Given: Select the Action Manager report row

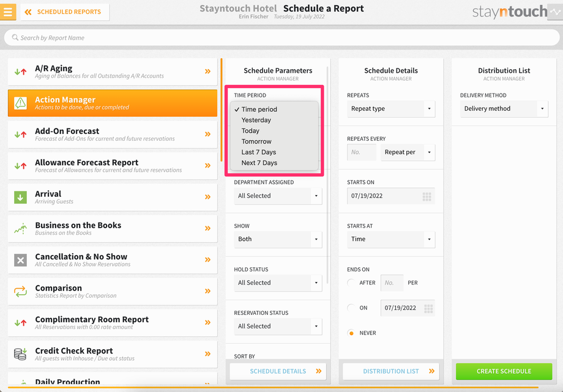Looking at the screenshot, I should point(113,103).
